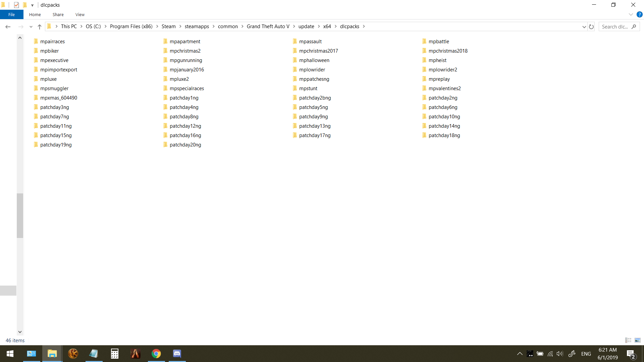The height and width of the screenshot is (362, 644).
Task: Open the Help question mark icon
Action: coord(639,14)
